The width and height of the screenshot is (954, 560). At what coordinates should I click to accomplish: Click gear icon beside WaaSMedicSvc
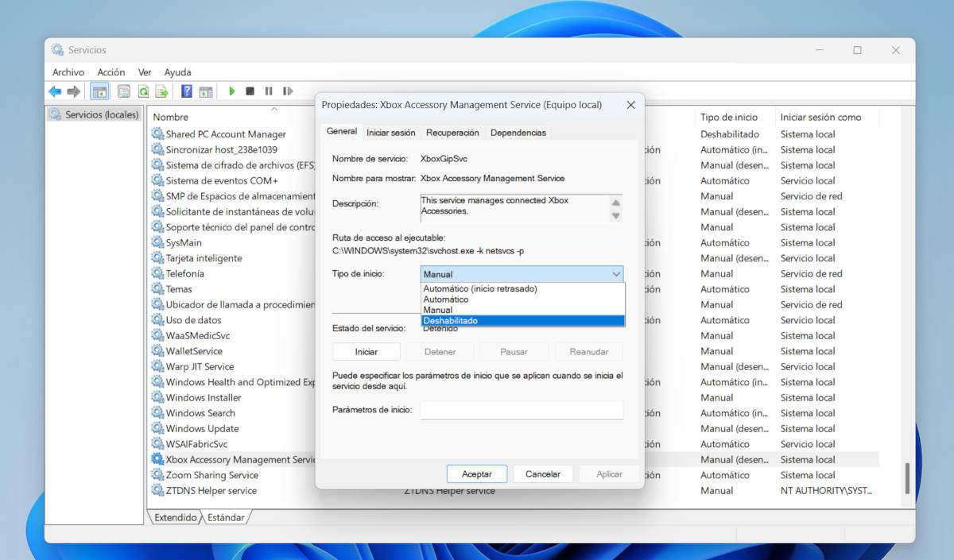[157, 335]
